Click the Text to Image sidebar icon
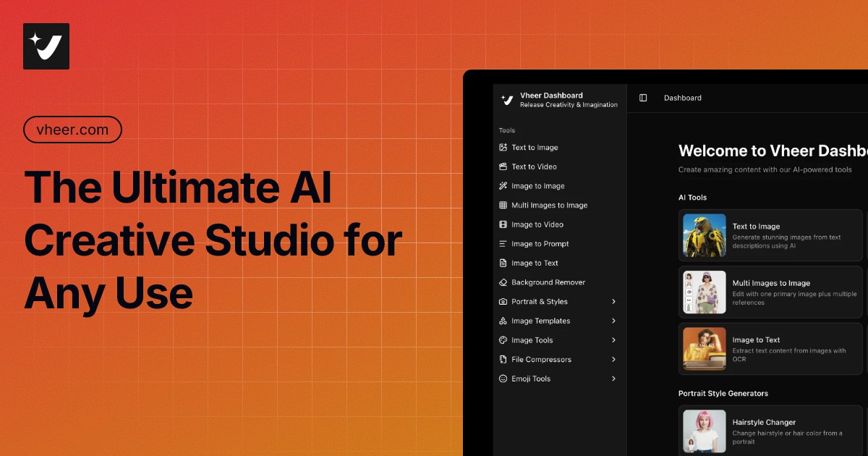Image resolution: width=868 pixels, height=456 pixels. pos(503,147)
